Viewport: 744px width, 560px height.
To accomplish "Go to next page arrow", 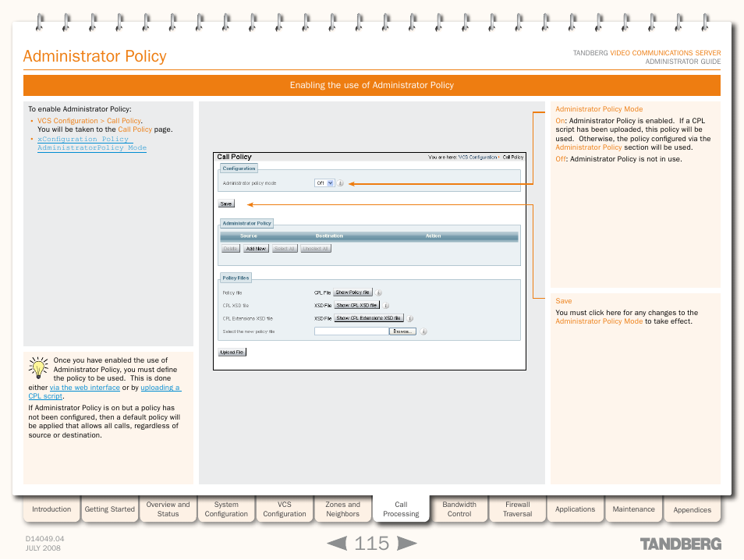I will tap(406, 544).
